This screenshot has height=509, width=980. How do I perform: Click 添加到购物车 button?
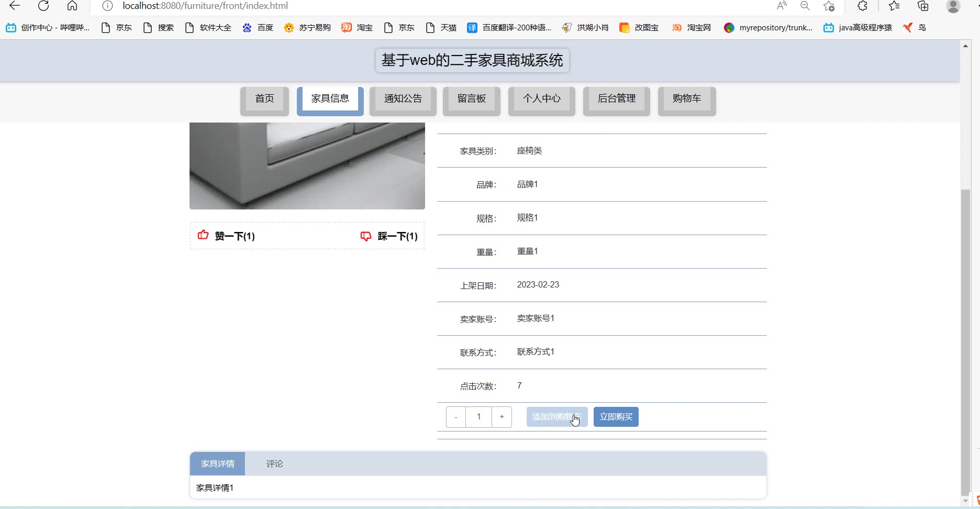tap(557, 417)
